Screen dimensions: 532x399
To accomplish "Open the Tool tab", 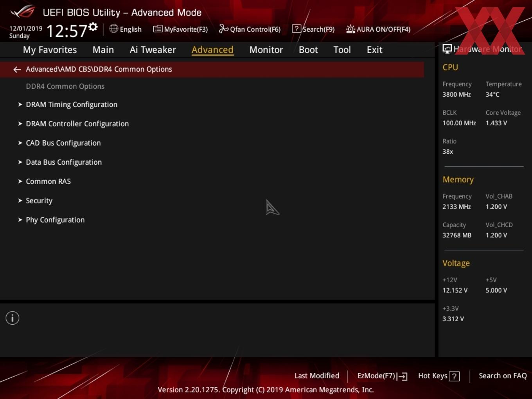I will point(342,50).
